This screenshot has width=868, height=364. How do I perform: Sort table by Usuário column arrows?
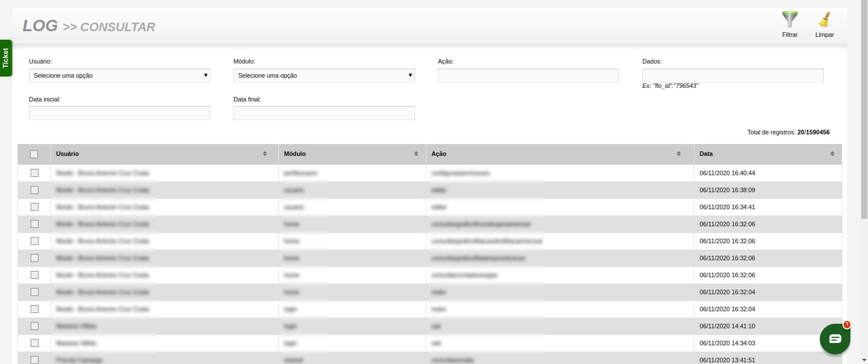[265, 154]
